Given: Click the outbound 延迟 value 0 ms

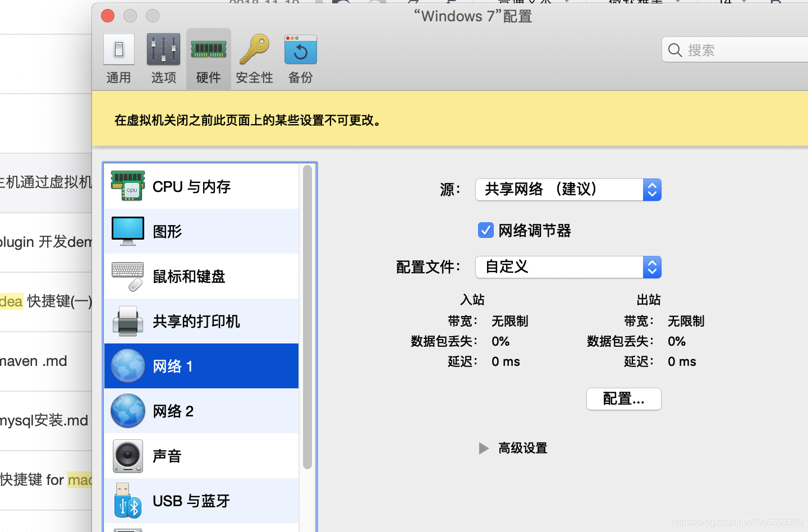Looking at the screenshot, I should coord(682,361).
